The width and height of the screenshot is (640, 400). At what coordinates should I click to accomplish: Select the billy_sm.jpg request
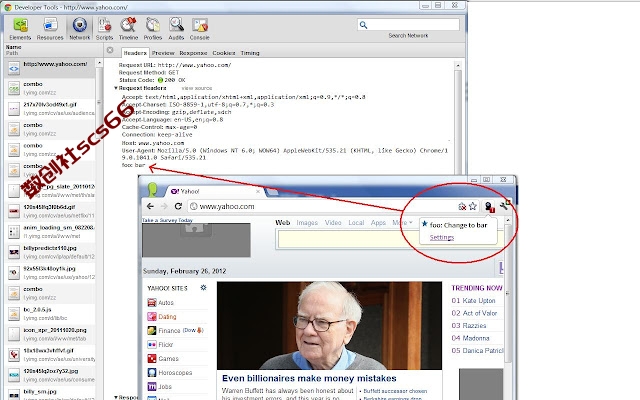49,393
